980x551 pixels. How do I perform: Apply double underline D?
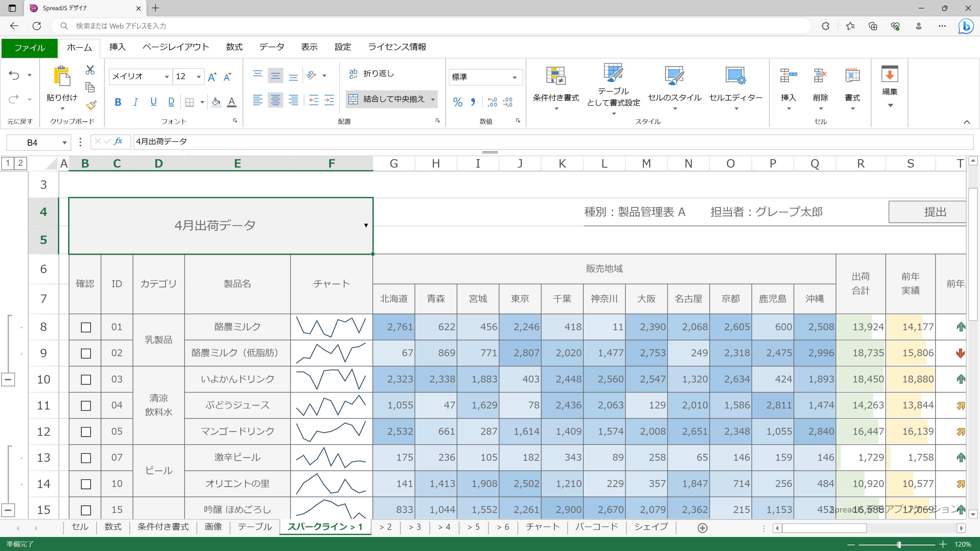point(171,102)
